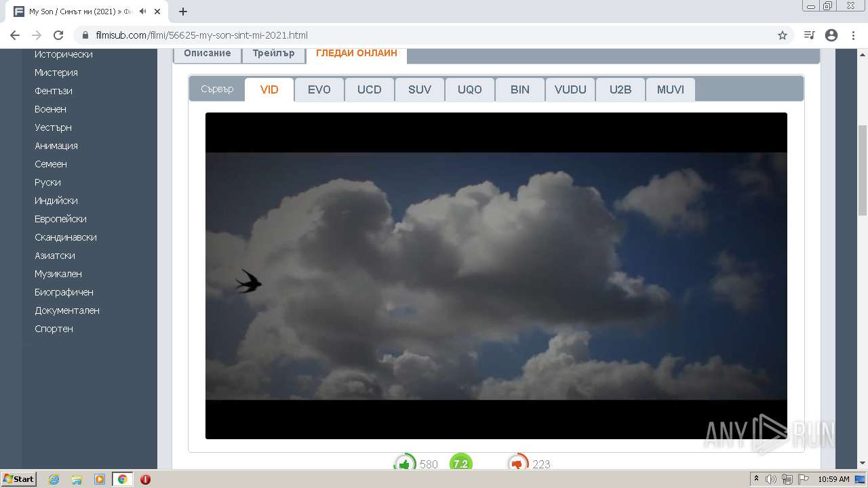Switch to UCD server
Viewport: 868px width, 488px height.
(x=370, y=89)
